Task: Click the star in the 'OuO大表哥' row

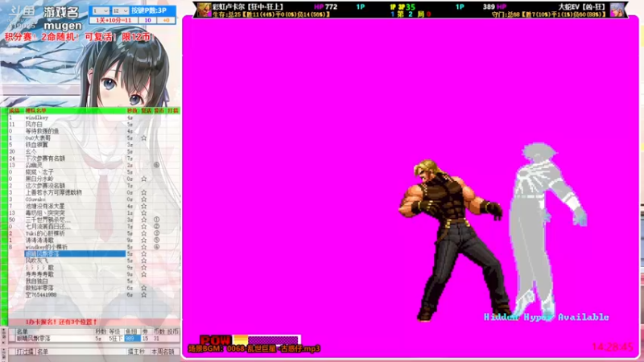Action: pos(144,138)
